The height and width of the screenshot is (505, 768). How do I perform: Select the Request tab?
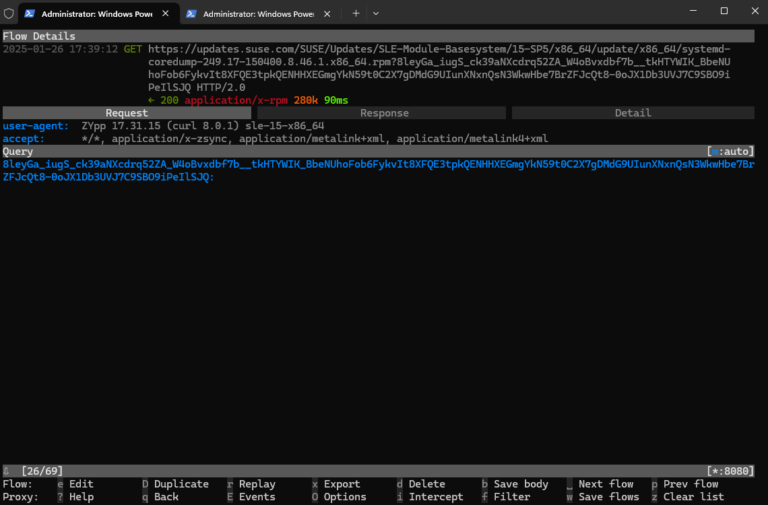127,113
